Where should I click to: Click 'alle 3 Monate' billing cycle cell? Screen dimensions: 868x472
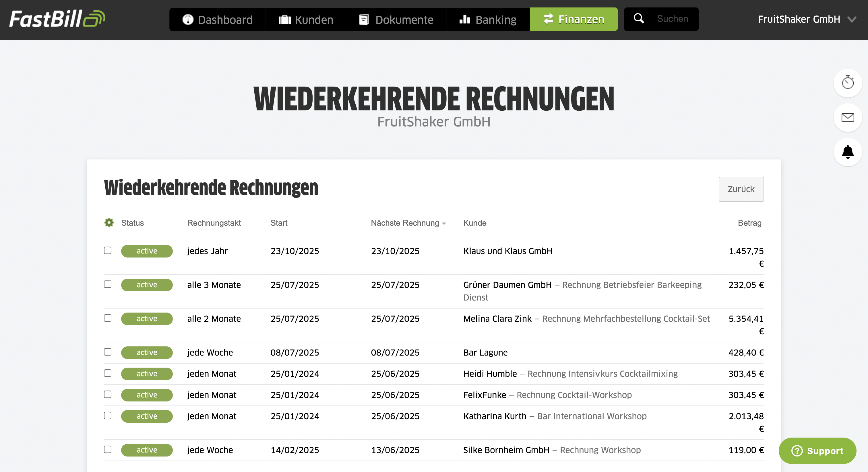[214, 285]
